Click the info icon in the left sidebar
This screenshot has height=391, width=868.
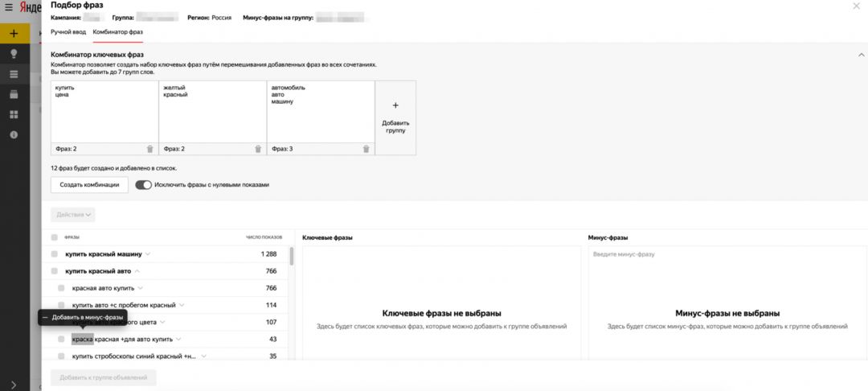click(x=14, y=134)
